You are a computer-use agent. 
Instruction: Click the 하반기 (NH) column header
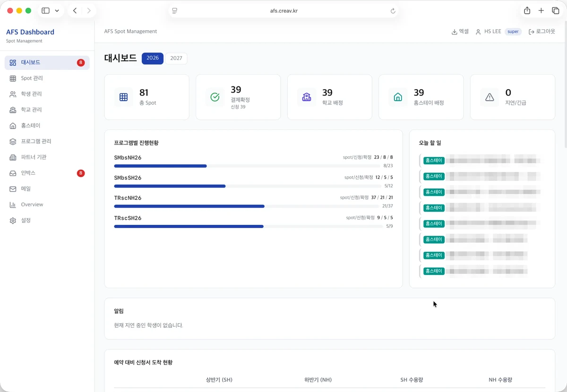(x=318, y=380)
